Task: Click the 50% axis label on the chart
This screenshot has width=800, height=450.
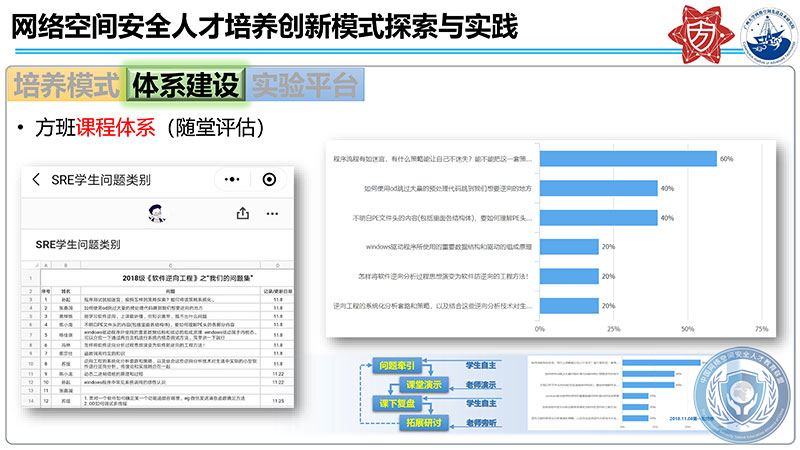Action: [x=687, y=329]
